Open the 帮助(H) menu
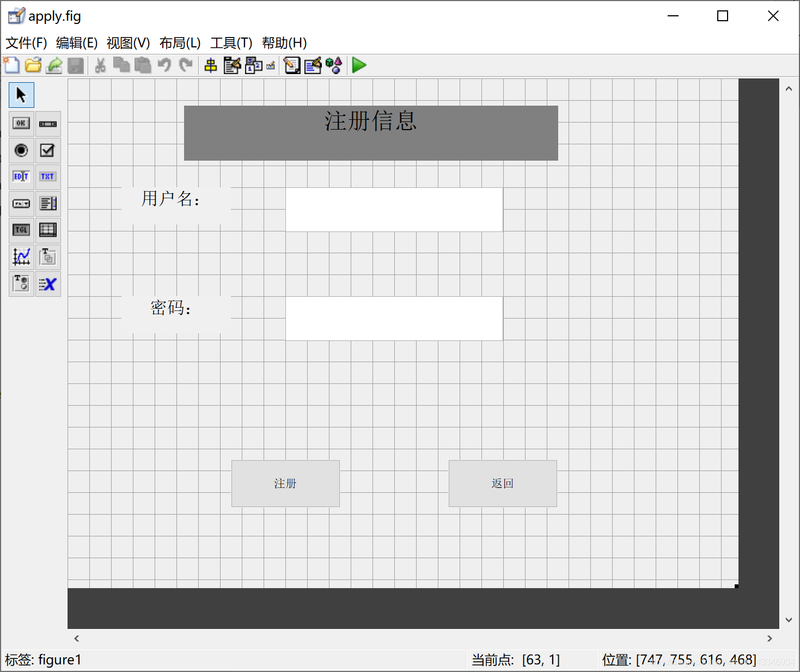The width and height of the screenshot is (800, 672). coord(284,42)
